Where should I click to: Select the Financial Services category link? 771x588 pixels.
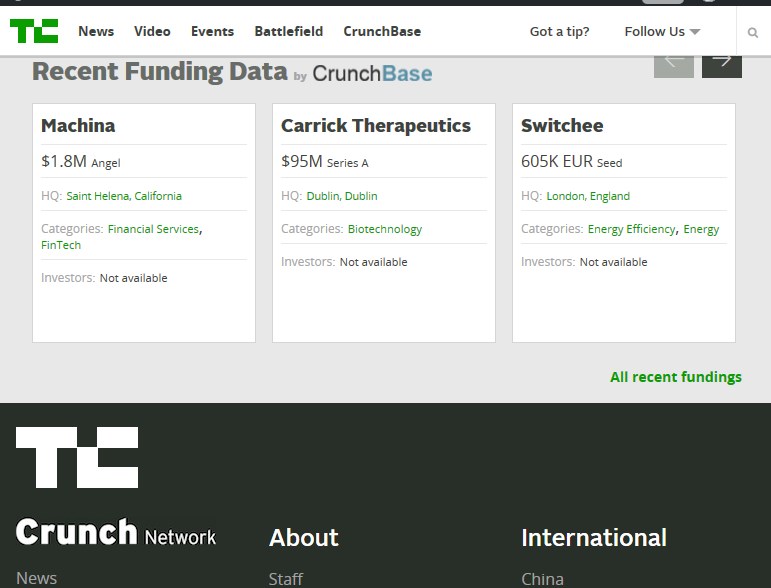(x=153, y=229)
